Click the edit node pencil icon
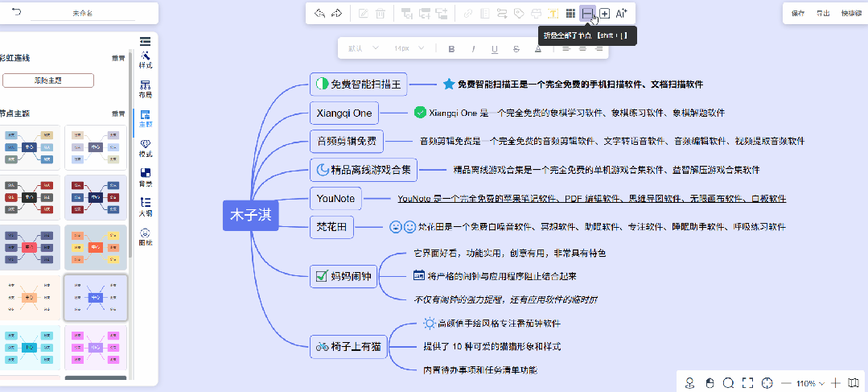 363,14
